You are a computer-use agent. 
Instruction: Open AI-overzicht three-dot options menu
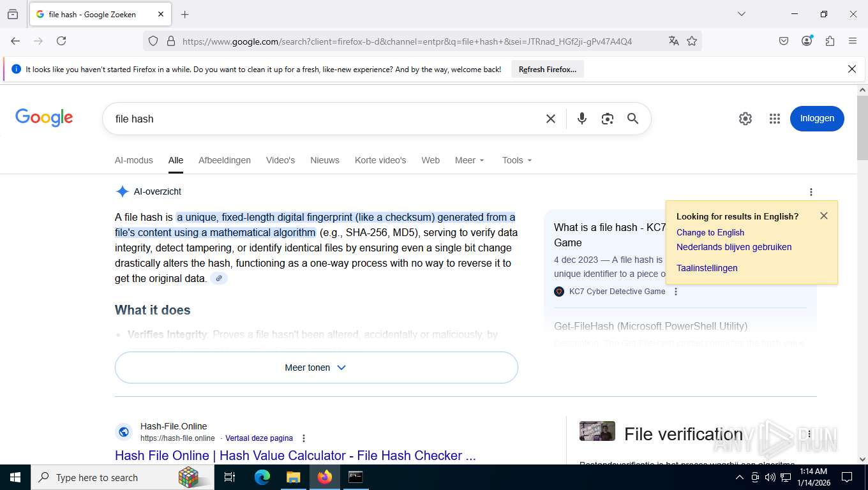click(x=811, y=192)
